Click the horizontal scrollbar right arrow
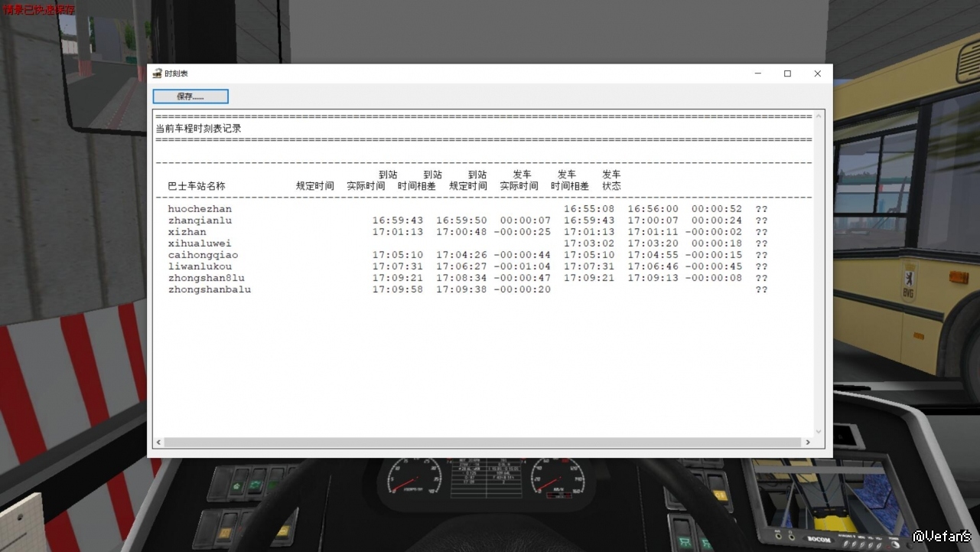This screenshot has height=552, width=980. pos(808,443)
